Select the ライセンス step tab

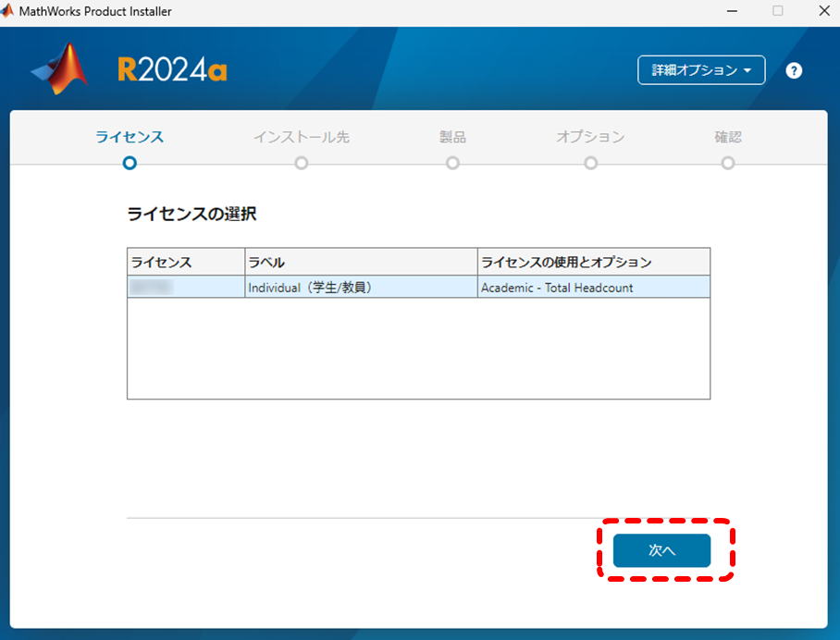click(x=130, y=137)
